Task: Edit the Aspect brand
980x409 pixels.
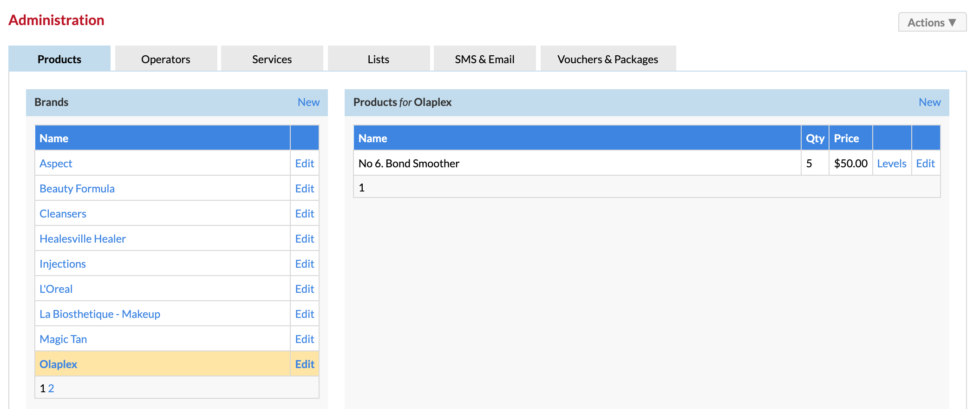Action: coord(305,164)
